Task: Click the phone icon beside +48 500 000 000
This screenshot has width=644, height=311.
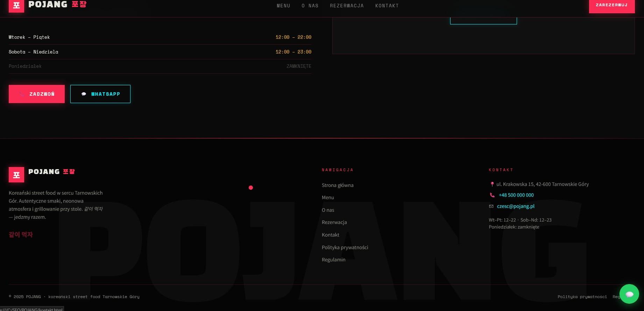Action: coord(492,195)
